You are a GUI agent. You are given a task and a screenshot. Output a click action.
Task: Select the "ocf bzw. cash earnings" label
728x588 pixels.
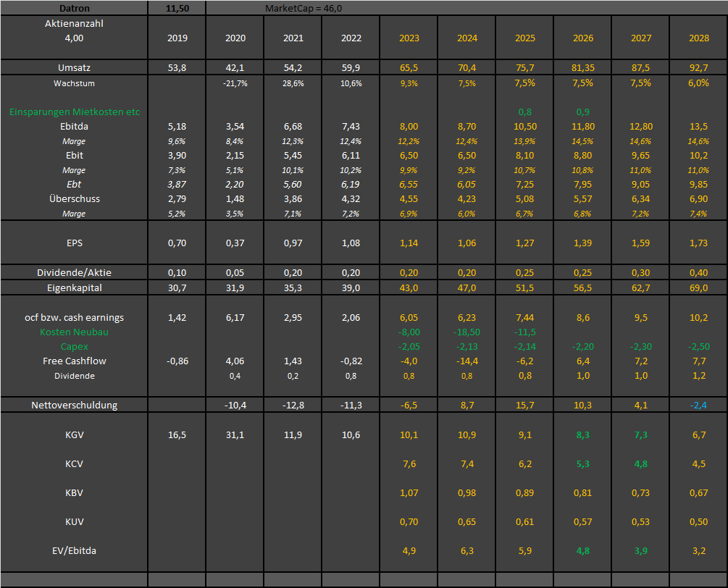coord(75,317)
